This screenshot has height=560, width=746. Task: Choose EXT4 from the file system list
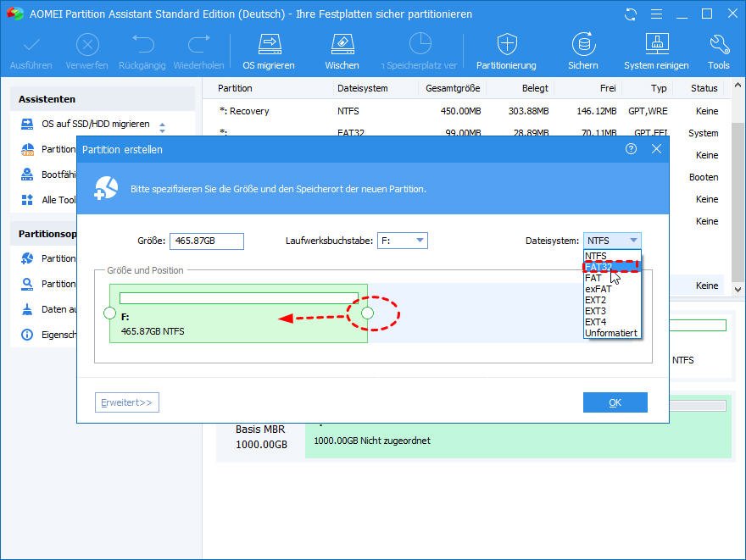612,322
